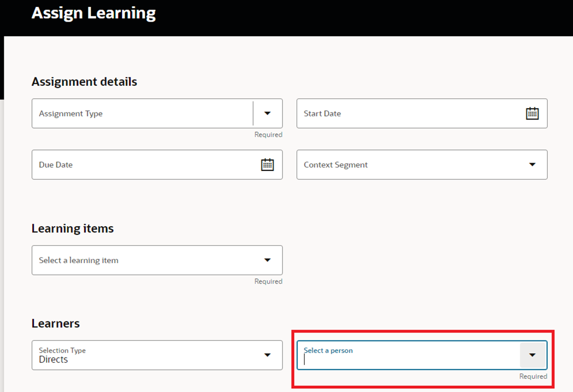Expand the Select a person dropdown arrow
This screenshot has width=573, height=392.
tap(532, 355)
